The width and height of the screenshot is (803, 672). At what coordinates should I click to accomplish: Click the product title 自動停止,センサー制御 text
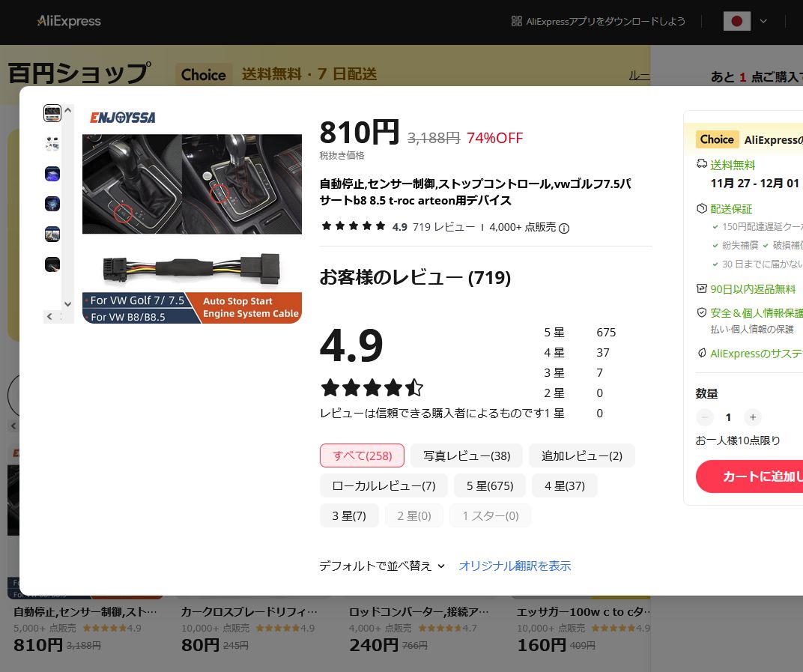pos(475,192)
